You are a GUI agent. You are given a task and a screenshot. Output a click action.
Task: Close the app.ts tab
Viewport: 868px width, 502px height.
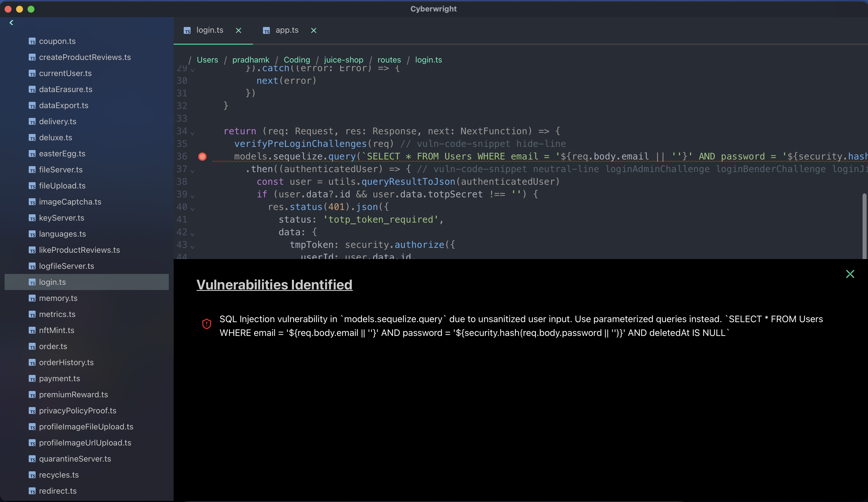313,31
